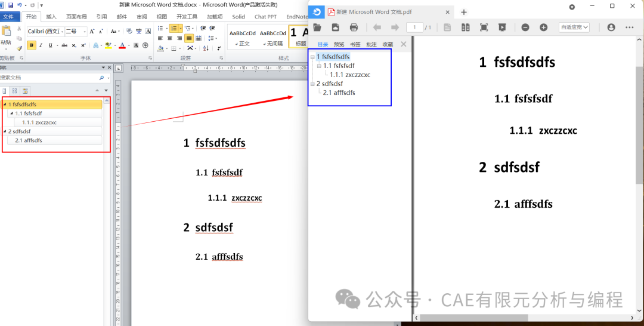Click the text highlight color icon
The width and height of the screenshot is (644, 326).
pyautogui.click(x=108, y=45)
